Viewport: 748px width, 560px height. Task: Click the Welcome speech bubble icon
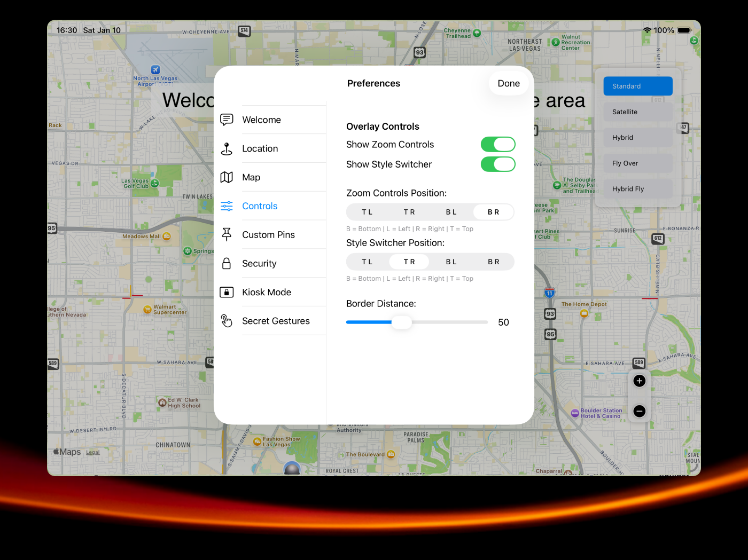click(x=227, y=120)
